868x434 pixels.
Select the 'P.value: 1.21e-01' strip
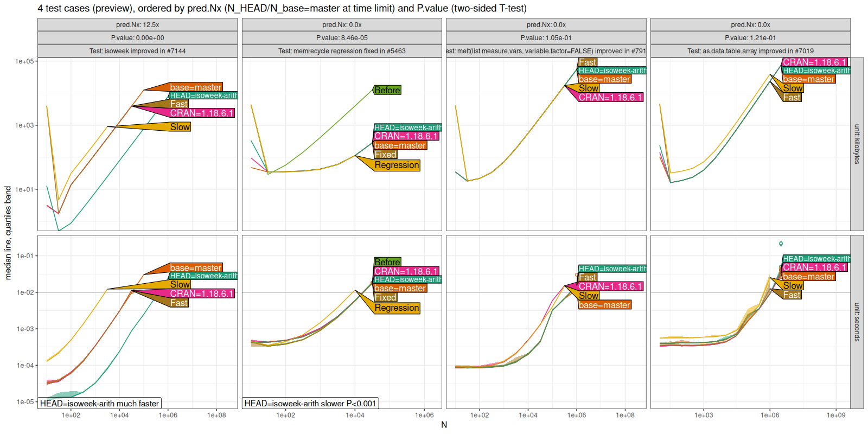point(750,38)
